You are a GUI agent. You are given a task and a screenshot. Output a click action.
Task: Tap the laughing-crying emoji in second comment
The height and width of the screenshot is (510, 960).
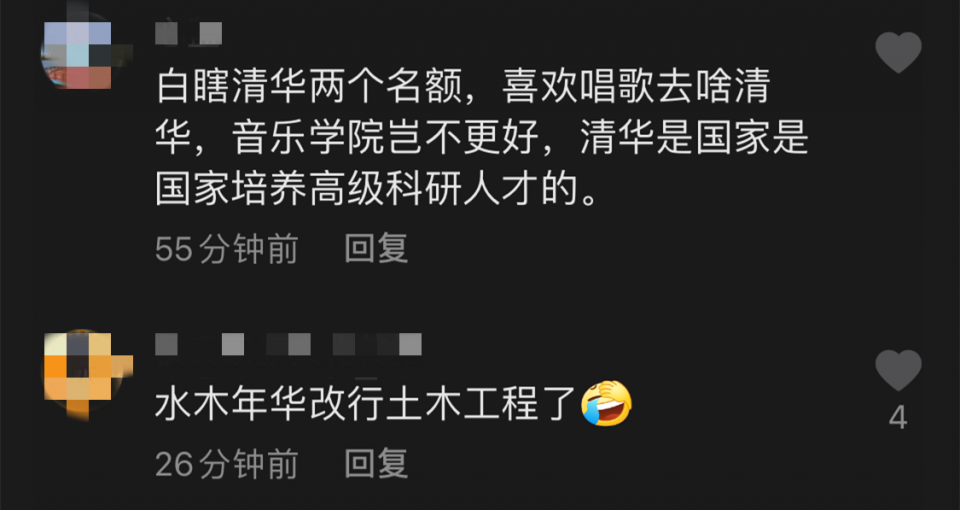click(x=607, y=403)
